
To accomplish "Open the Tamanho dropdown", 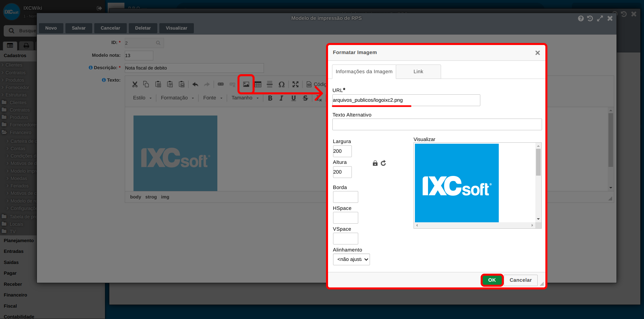I will coord(245,98).
